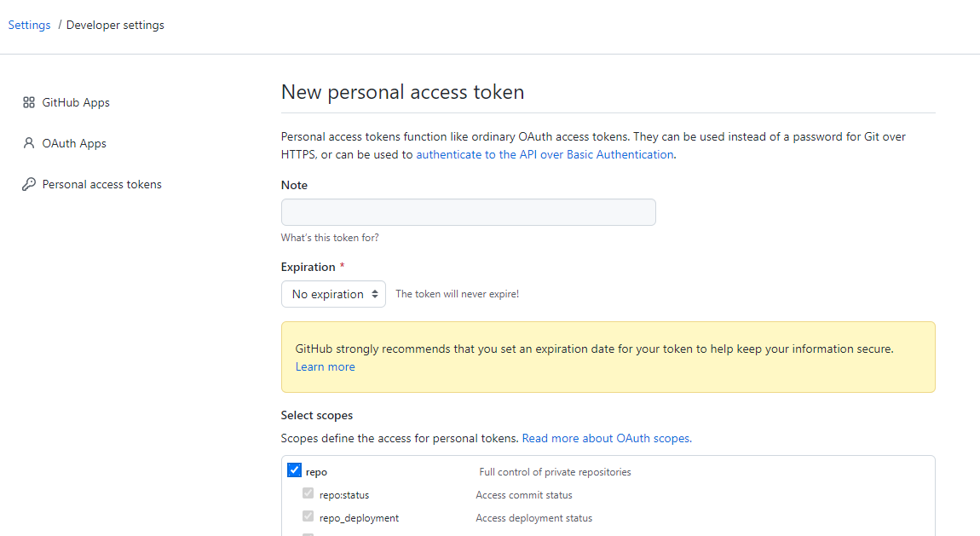
Task: Open the Basic Authentication API link
Action: 545,154
